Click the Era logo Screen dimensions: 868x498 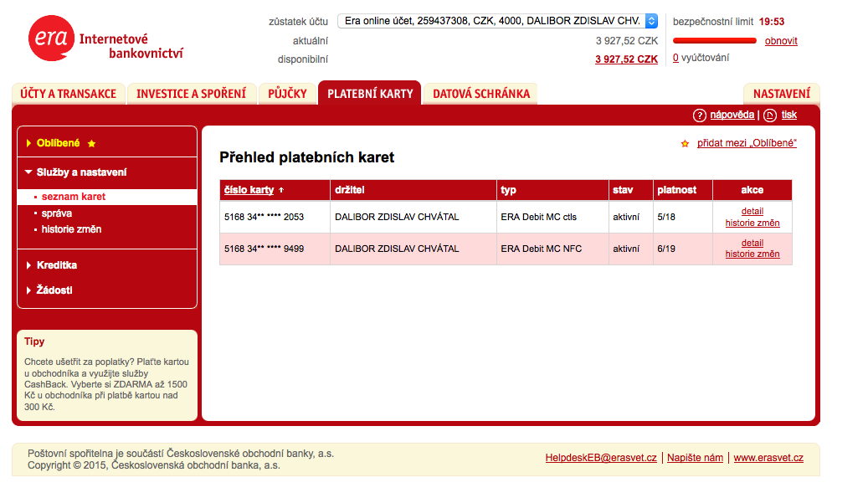click(x=51, y=38)
